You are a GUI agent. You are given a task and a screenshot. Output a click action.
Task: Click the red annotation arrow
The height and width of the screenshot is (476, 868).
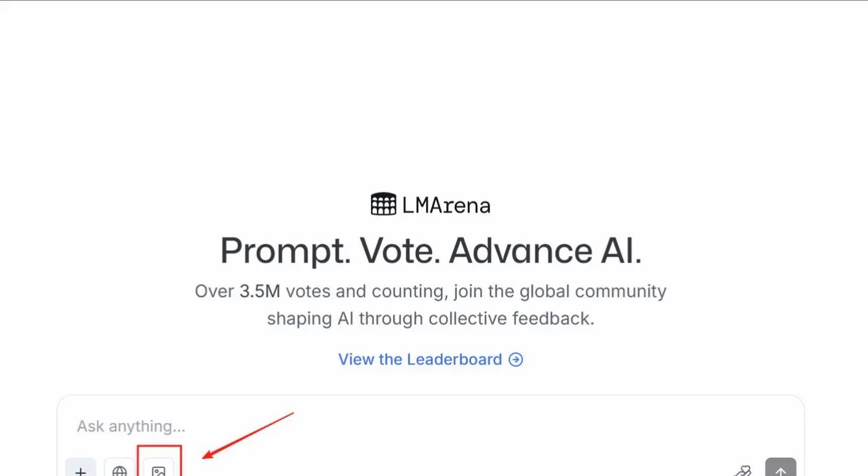click(248, 435)
